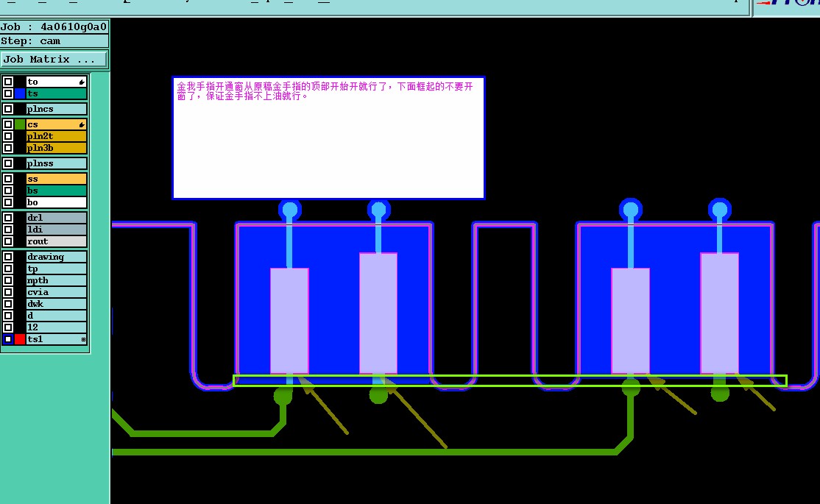Screen dimensions: 820x504
Task: Click the blue color swatch of layer ts
Action: point(20,93)
